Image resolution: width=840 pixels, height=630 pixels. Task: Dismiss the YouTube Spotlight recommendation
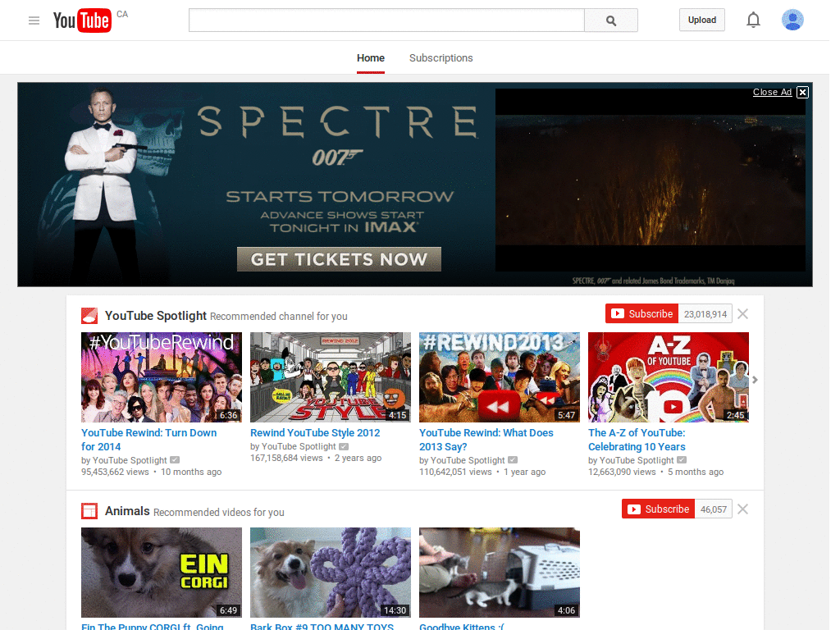pos(742,314)
